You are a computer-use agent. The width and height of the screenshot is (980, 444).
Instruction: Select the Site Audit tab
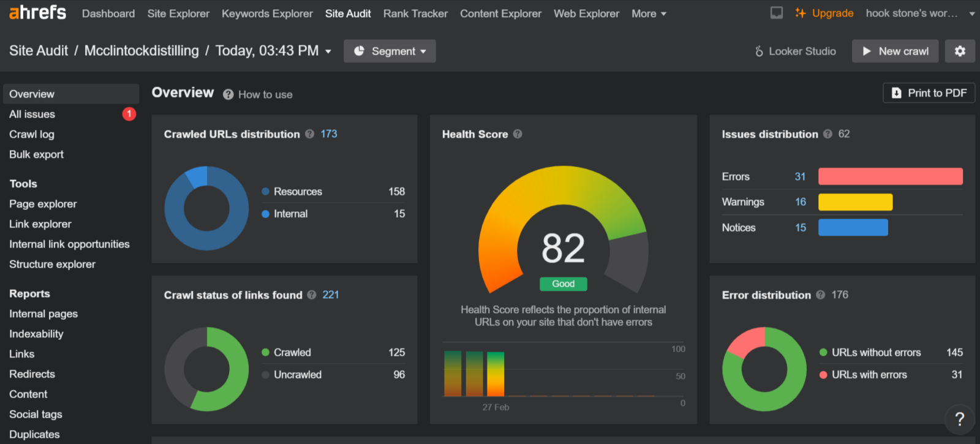tap(348, 13)
